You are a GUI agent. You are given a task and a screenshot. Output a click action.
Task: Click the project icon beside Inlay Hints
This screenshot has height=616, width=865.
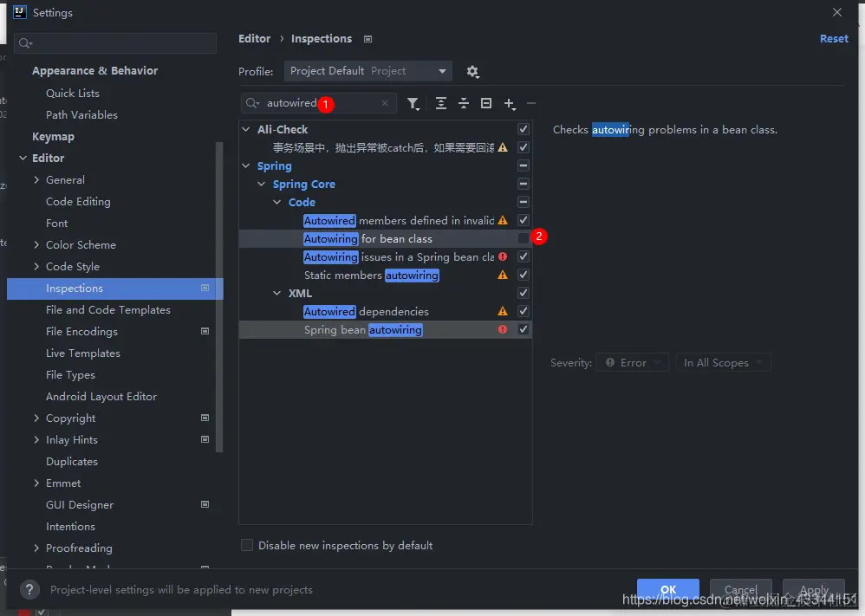pos(205,439)
